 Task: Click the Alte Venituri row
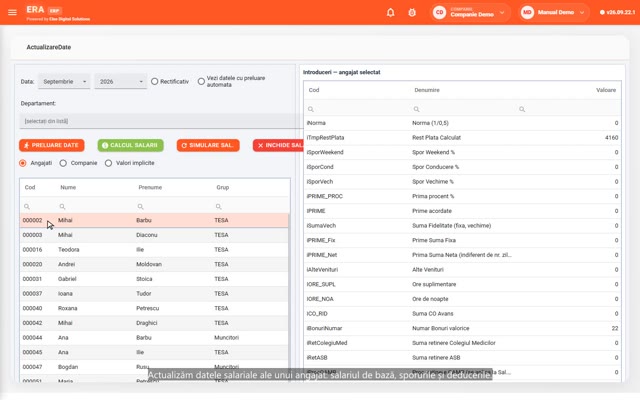tap(462, 270)
